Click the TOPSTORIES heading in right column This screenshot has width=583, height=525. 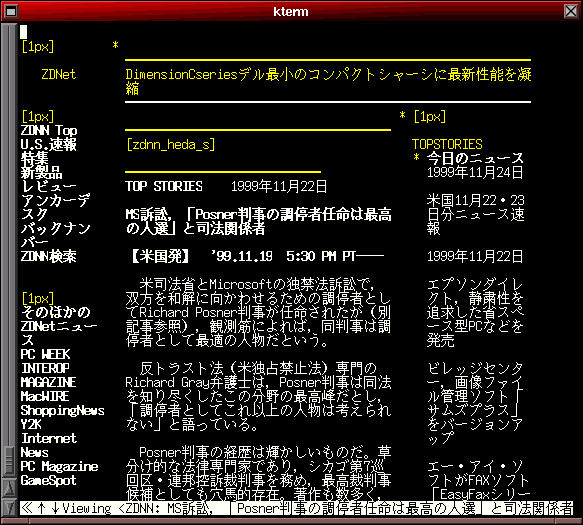point(447,144)
